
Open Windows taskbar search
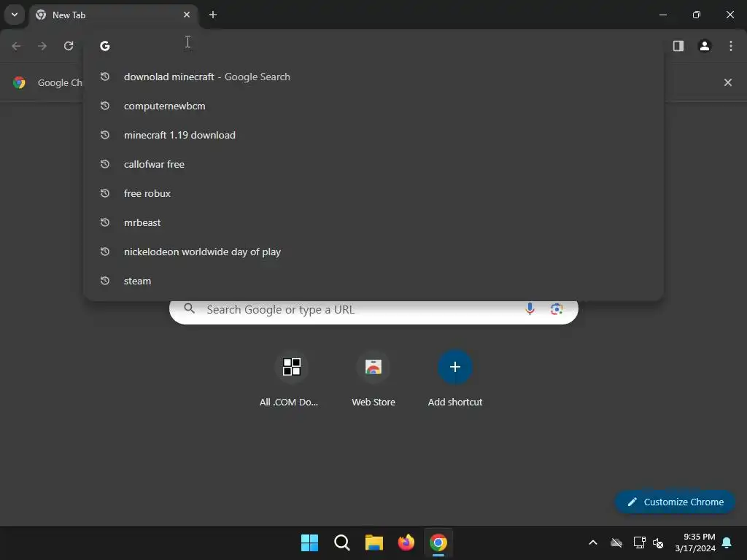coord(342,542)
